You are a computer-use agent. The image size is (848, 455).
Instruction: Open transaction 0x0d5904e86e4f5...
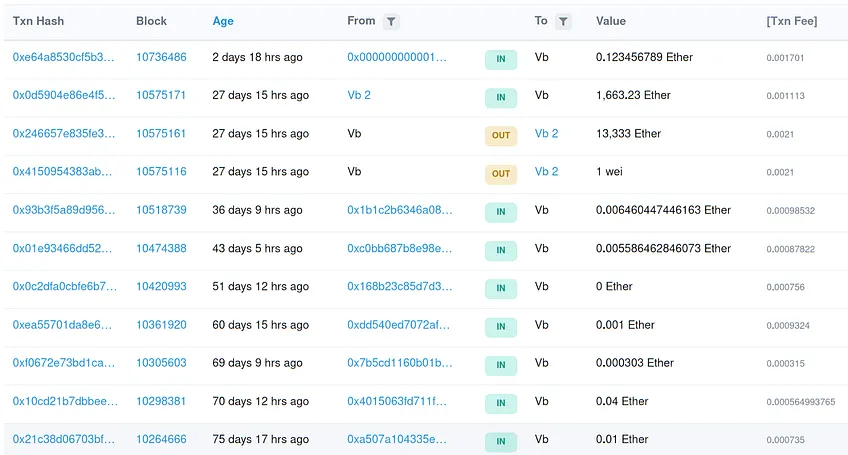click(x=64, y=95)
